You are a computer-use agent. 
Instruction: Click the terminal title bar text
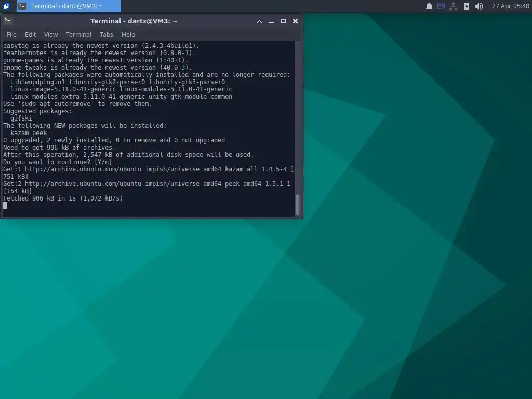[134, 21]
